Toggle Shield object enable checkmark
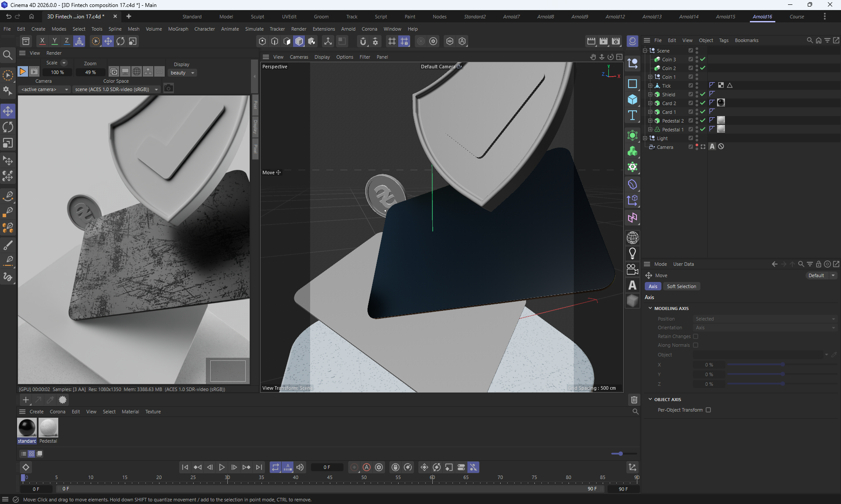This screenshot has height=504, width=841. 703,94
